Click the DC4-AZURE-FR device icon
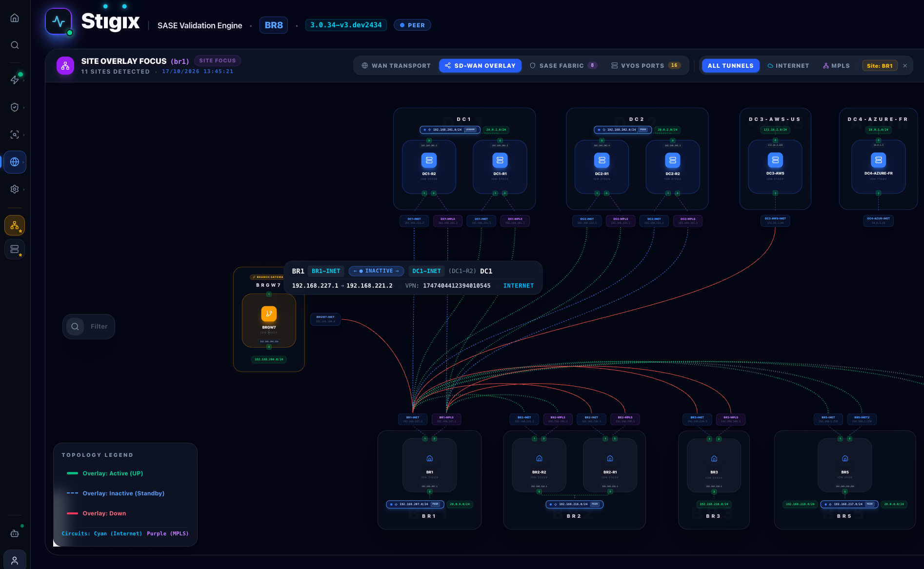Image resolution: width=924 pixels, height=569 pixels. click(x=879, y=160)
